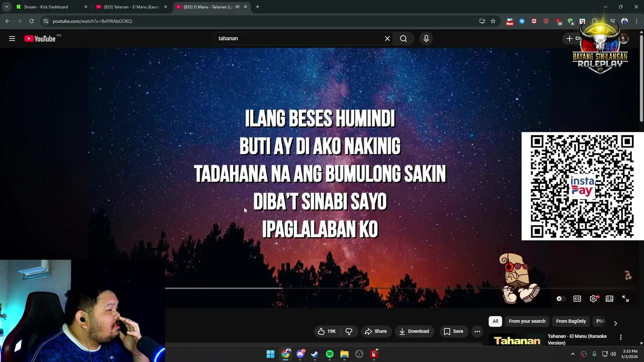Open File Explorer from the taskbar
This screenshot has width=644, height=362.
(x=344, y=354)
